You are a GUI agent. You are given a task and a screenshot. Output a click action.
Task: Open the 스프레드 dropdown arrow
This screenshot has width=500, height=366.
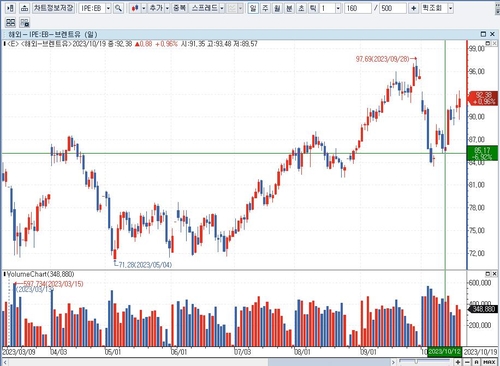click(x=222, y=8)
